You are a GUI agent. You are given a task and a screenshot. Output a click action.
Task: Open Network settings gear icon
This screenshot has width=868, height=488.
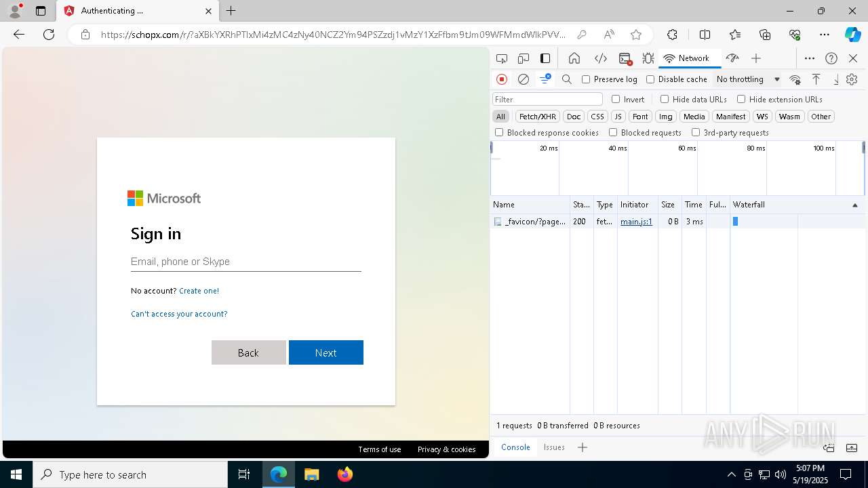852,79
